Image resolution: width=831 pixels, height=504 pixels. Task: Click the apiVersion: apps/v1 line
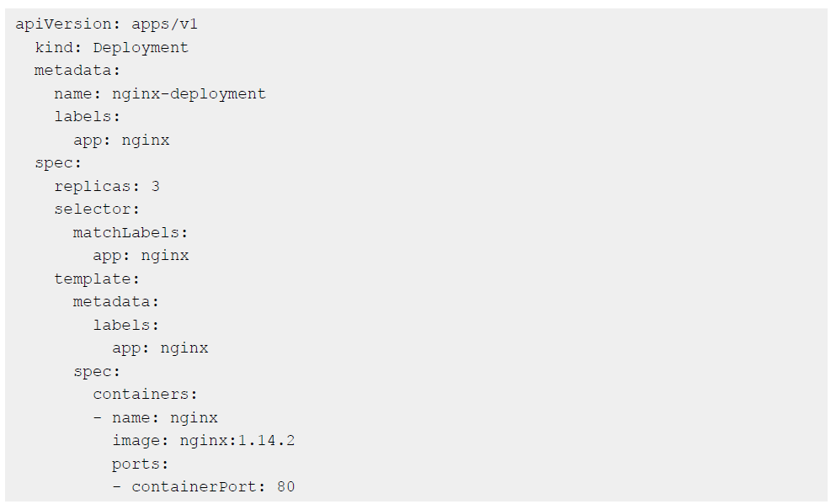click(x=106, y=24)
